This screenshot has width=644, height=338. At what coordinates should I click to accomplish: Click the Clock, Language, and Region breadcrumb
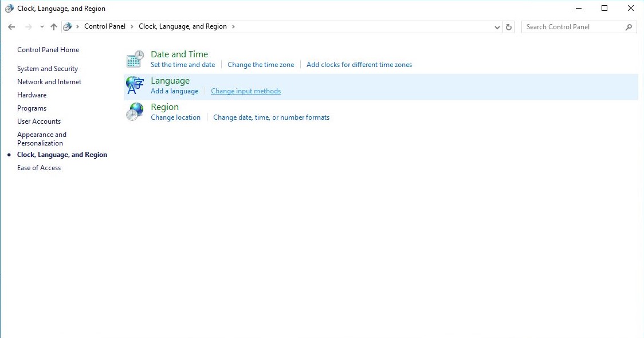click(x=183, y=26)
